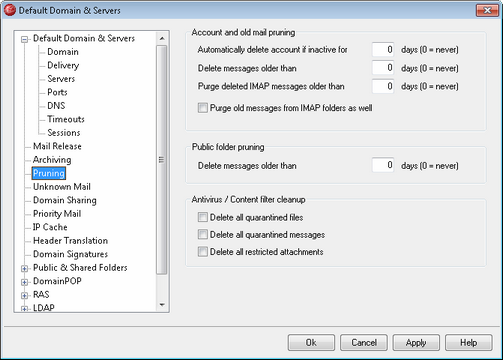Tick Delete all restricted attachments option
The height and width of the screenshot is (360, 503).
coord(202,251)
